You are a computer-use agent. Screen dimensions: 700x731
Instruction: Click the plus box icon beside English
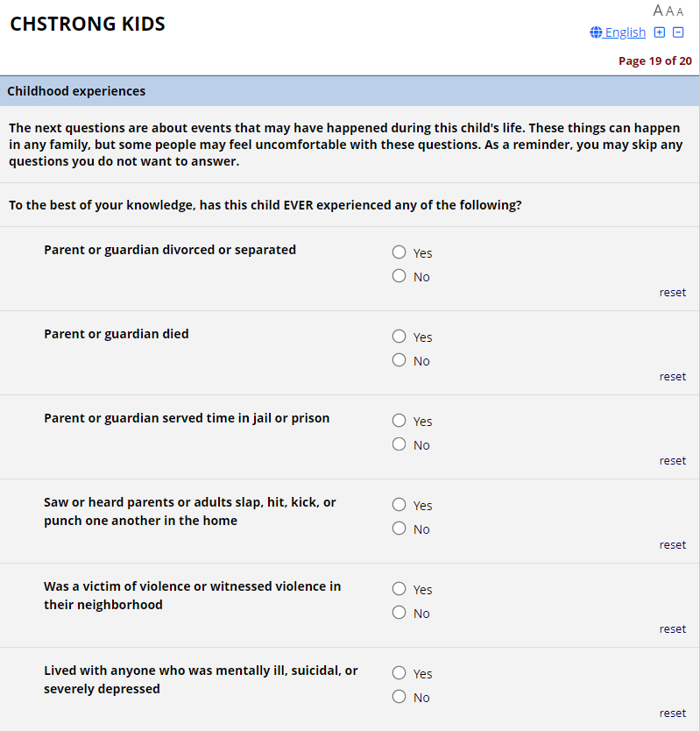(660, 32)
